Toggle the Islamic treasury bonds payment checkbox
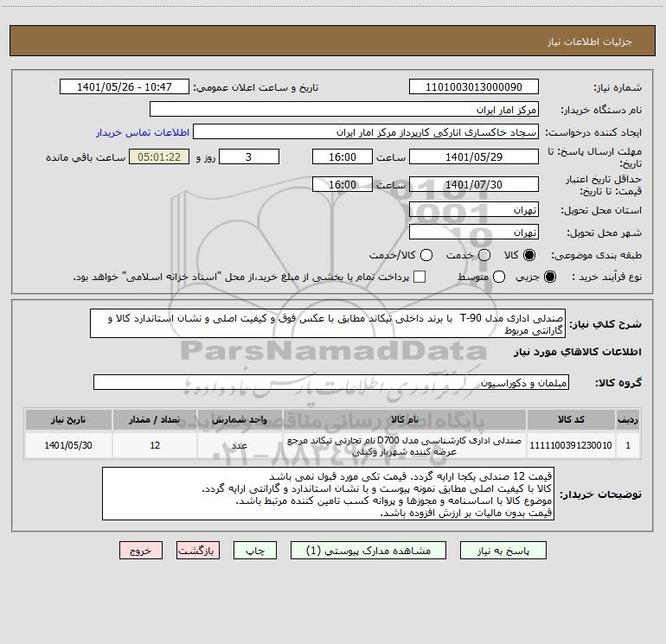Image resolution: width=666 pixels, height=644 pixels. pos(419,277)
